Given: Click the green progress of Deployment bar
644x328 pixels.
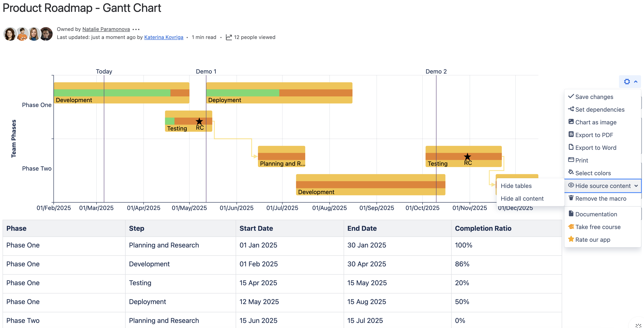Looking at the screenshot, I should pyautogui.click(x=242, y=93).
